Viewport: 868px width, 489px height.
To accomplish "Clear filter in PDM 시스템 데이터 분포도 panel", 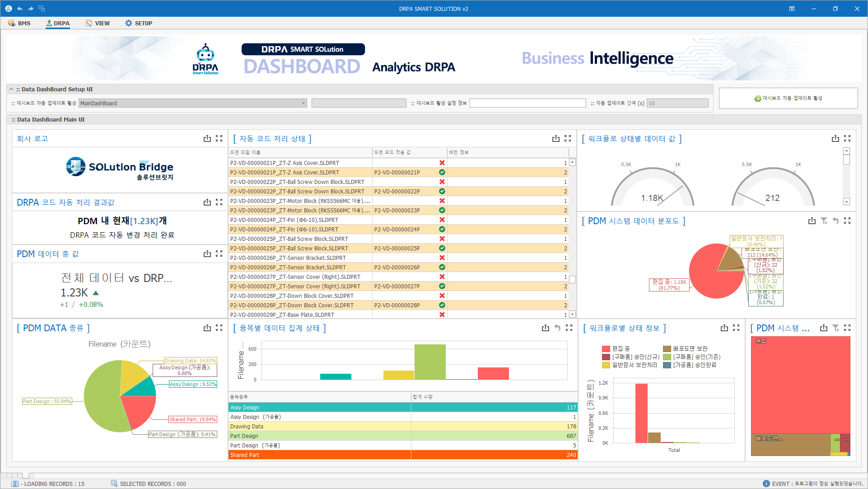I will coord(824,221).
